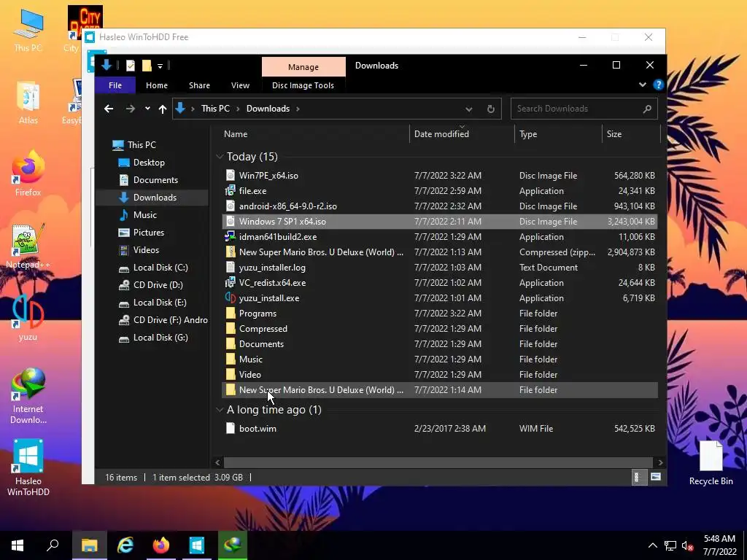Select Desktop in the navigation pane

(149, 163)
